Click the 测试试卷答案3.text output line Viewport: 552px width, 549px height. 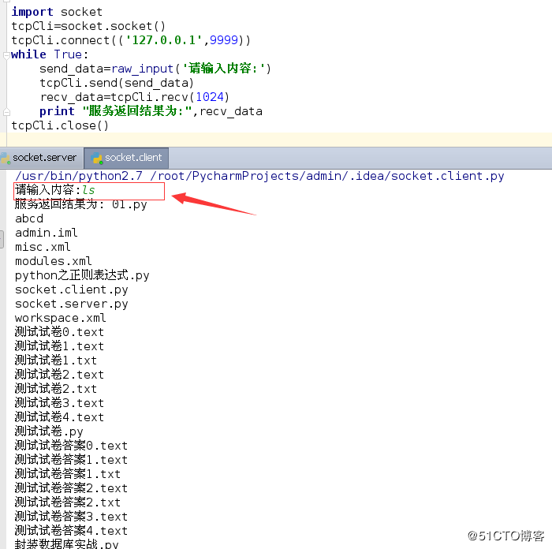[x=71, y=517]
